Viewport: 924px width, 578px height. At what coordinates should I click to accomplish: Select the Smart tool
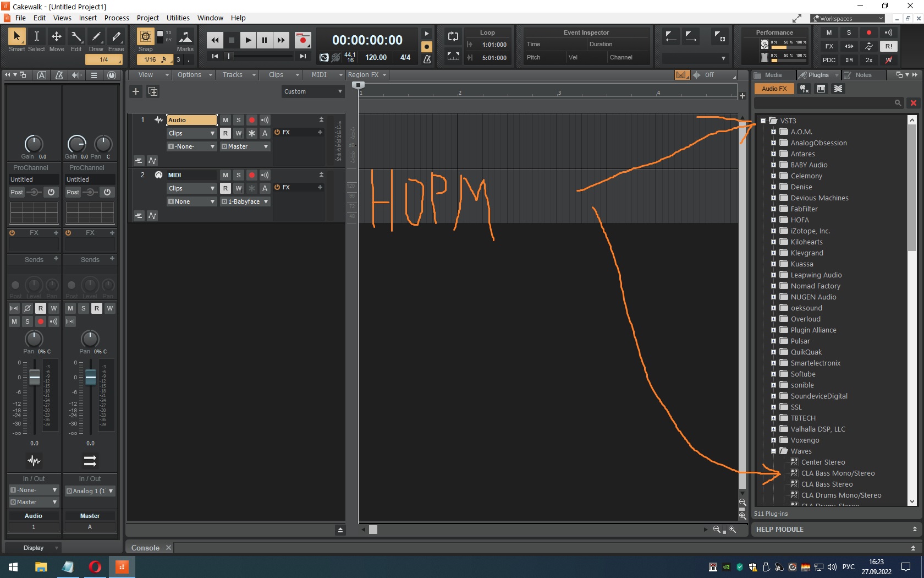pos(16,37)
